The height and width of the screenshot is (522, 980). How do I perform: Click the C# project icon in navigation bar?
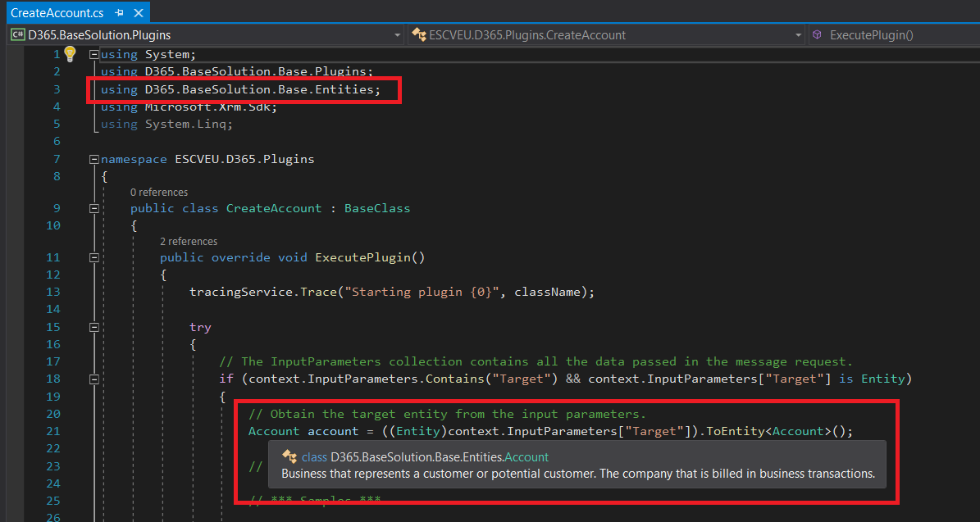[x=16, y=35]
